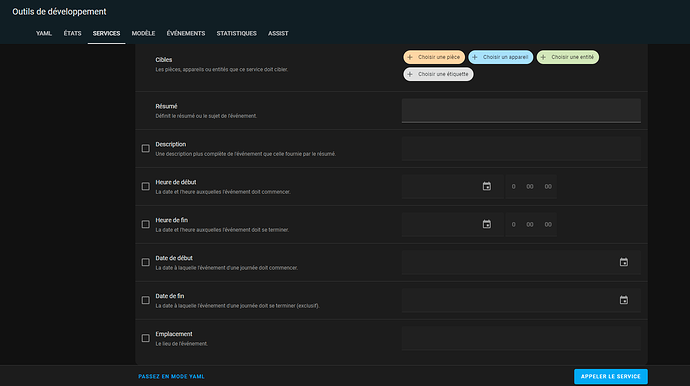Click the Outils de développement title
Screen dimensions: 690x386
[59, 12]
